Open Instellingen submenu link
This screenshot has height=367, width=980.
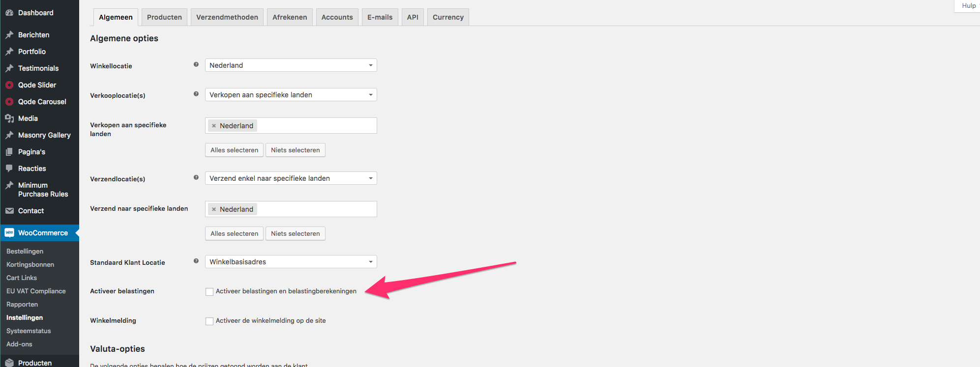point(25,317)
